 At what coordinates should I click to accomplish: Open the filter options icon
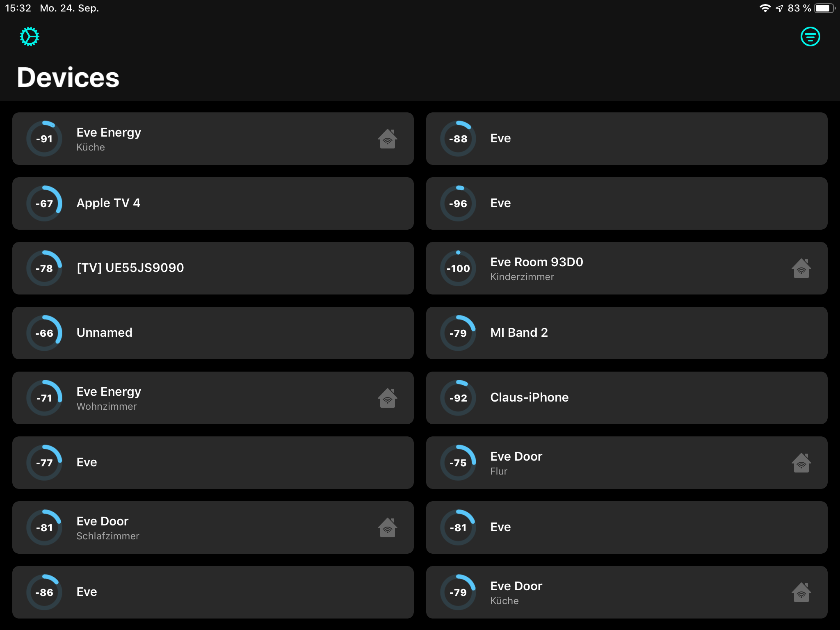tap(810, 37)
